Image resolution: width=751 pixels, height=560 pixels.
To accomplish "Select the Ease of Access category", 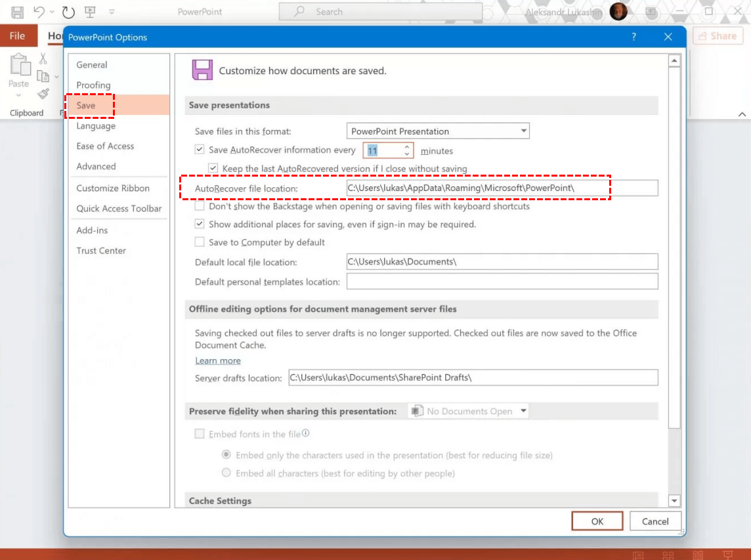I will (x=119, y=146).
